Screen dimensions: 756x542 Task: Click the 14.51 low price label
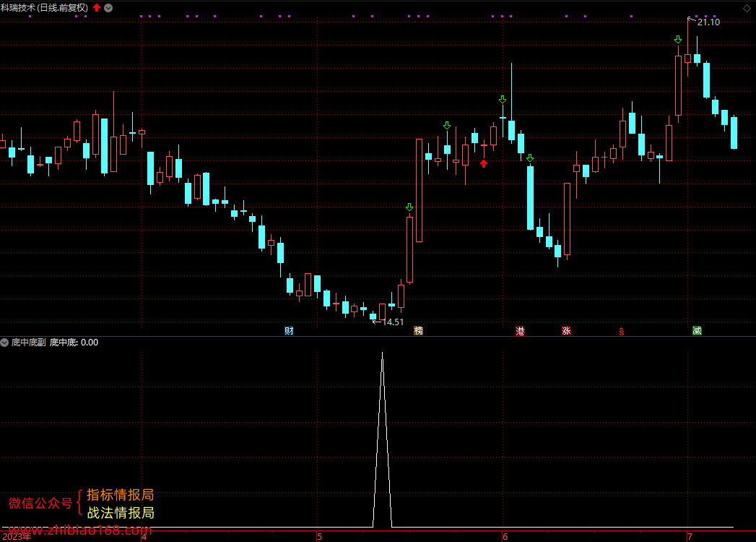click(393, 322)
